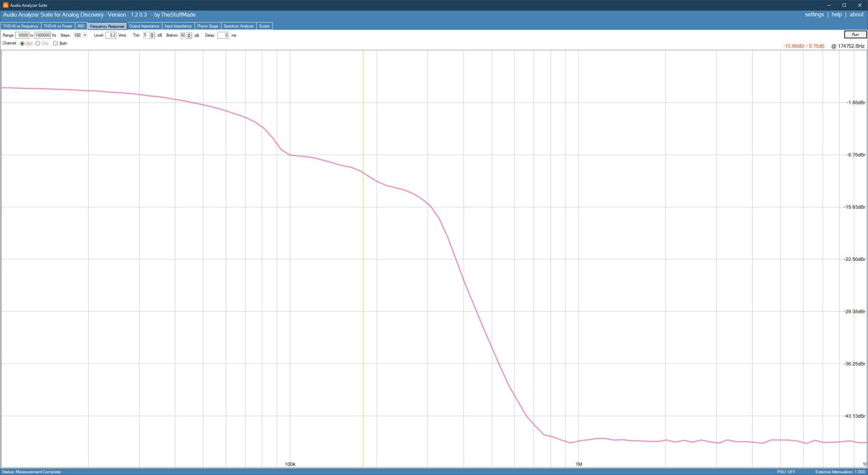This screenshot has height=475, width=868.
Task: Click the -10.86dBr / 9.75dB readout
Action: tap(804, 46)
